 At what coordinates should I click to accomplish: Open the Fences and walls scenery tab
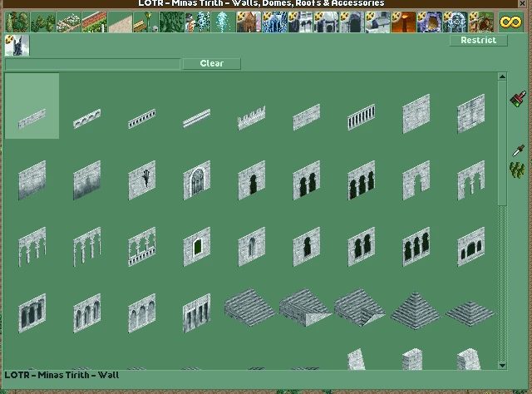pos(94,22)
